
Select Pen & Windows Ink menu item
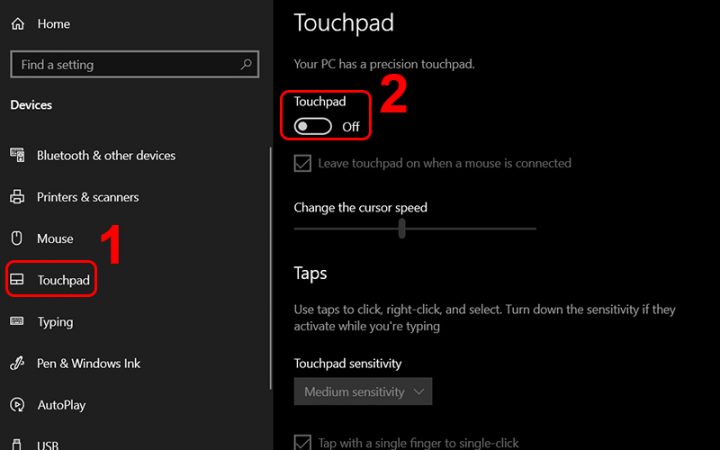[x=88, y=364]
